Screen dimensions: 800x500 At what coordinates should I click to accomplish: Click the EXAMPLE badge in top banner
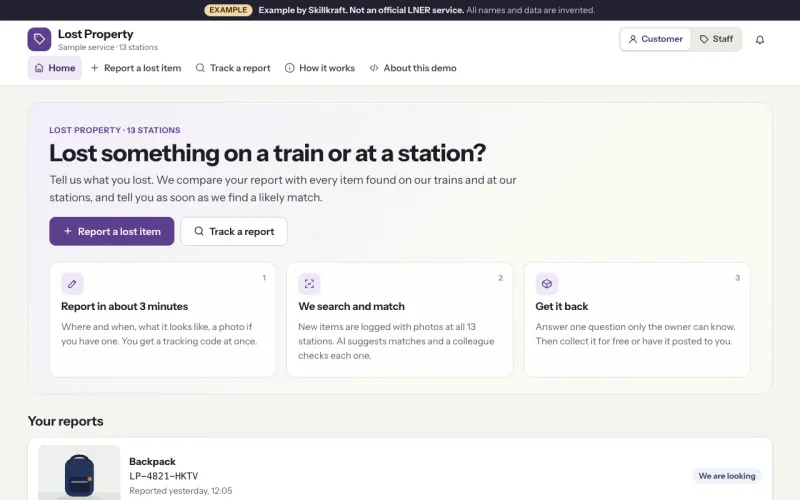pyautogui.click(x=228, y=10)
